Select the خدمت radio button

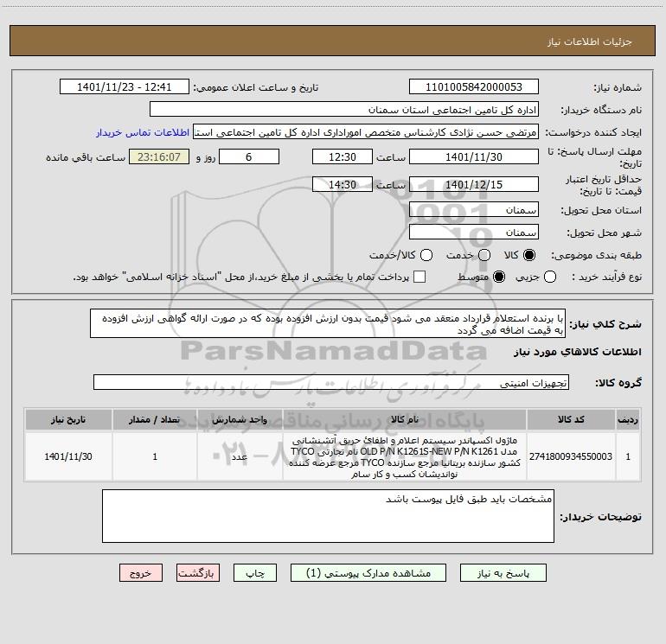(x=484, y=255)
